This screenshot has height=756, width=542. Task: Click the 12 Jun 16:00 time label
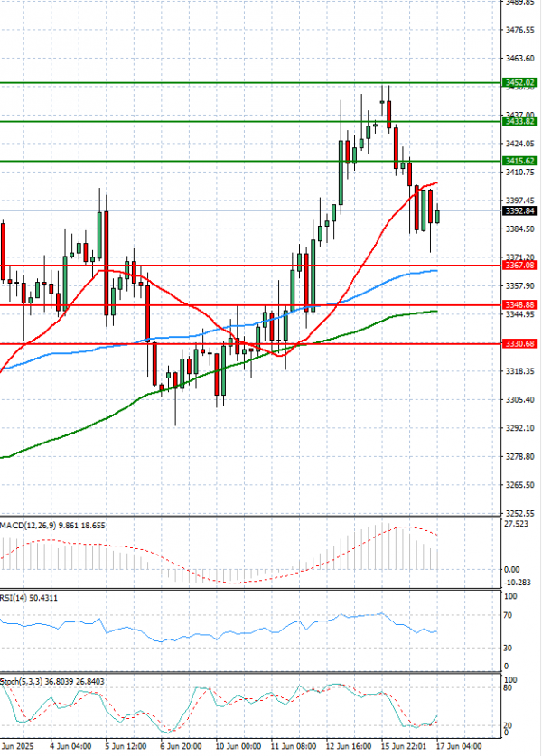(x=349, y=746)
